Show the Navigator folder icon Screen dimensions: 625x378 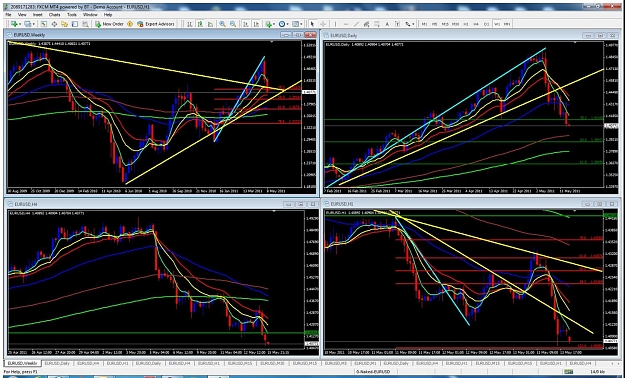click(x=64, y=24)
